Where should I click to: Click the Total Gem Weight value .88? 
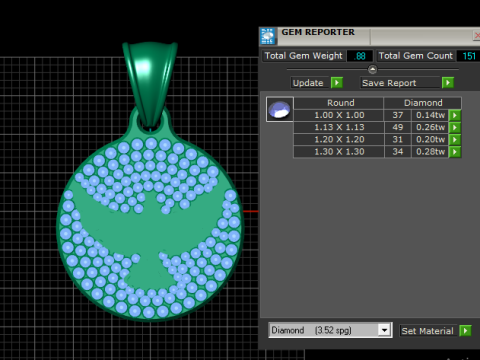click(x=360, y=56)
